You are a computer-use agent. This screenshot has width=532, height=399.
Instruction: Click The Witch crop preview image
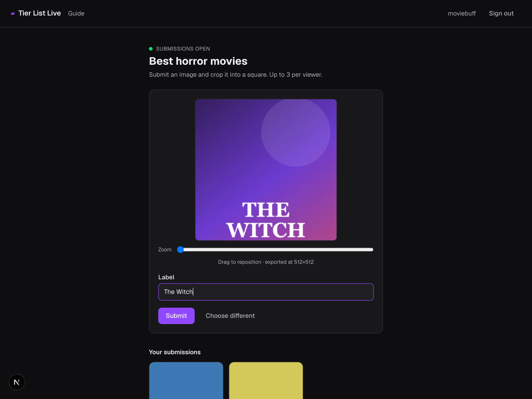[266, 170]
